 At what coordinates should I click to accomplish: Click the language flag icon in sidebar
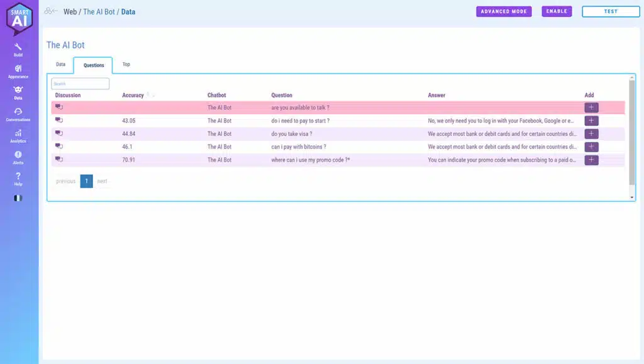point(18,198)
